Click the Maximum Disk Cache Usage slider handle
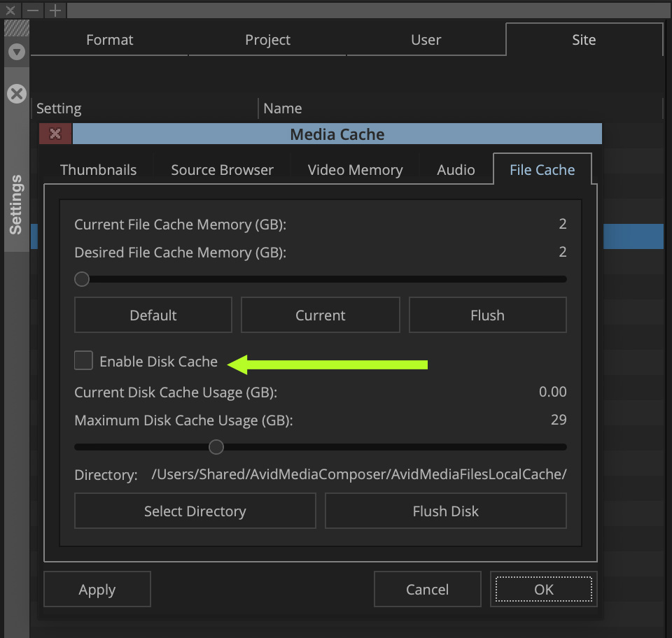Image resolution: width=672 pixels, height=638 pixels. [x=216, y=447]
